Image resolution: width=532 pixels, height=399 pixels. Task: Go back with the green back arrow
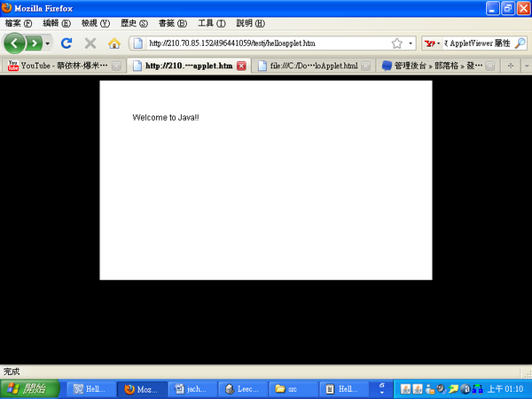pos(14,43)
